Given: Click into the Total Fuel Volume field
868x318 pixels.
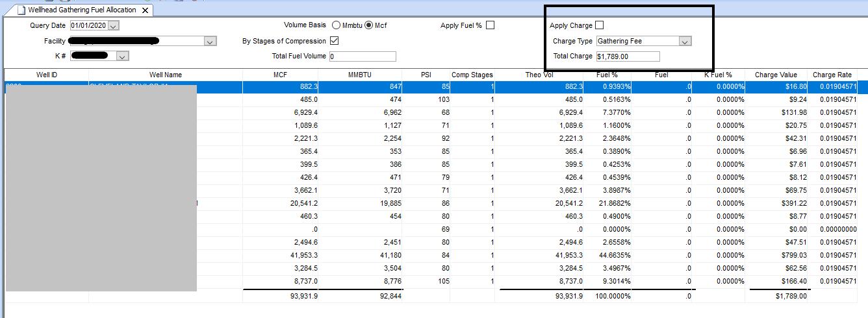Looking at the screenshot, I should click(x=362, y=56).
